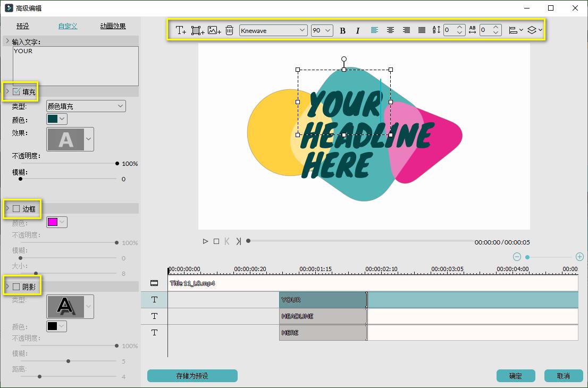Open the Knewave font dropdown
The image size is (588, 388).
click(x=273, y=30)
